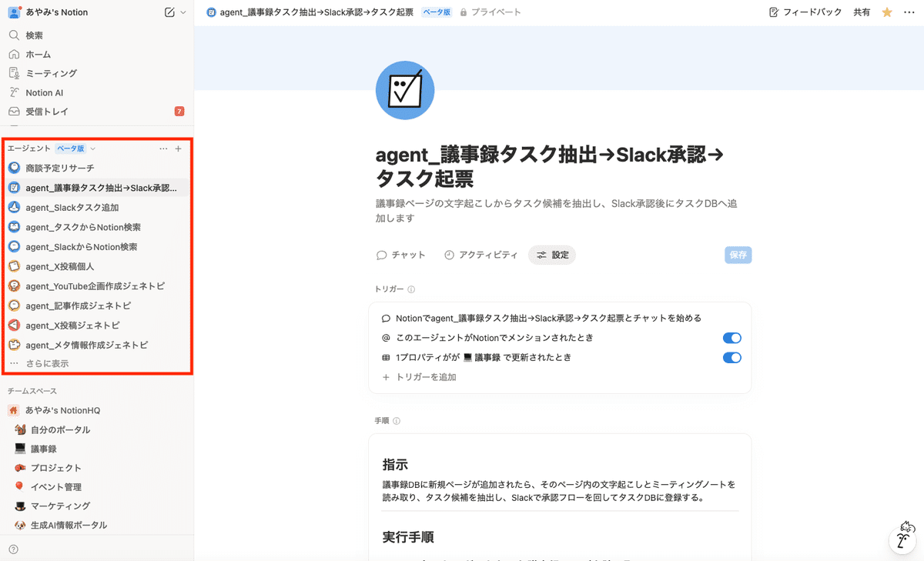This screenshot has width=924, height=561.
Task: Add a new agent with plus icon
Action: point(179,149)
